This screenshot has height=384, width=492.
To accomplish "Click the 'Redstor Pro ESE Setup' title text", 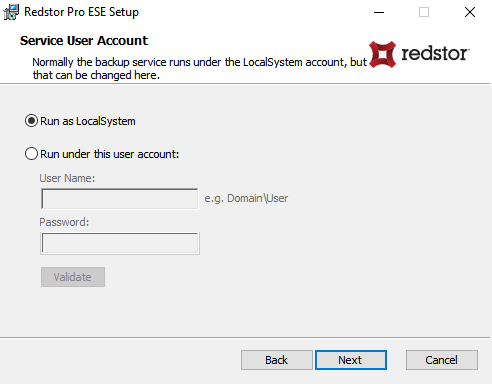I will click(81, 12).
